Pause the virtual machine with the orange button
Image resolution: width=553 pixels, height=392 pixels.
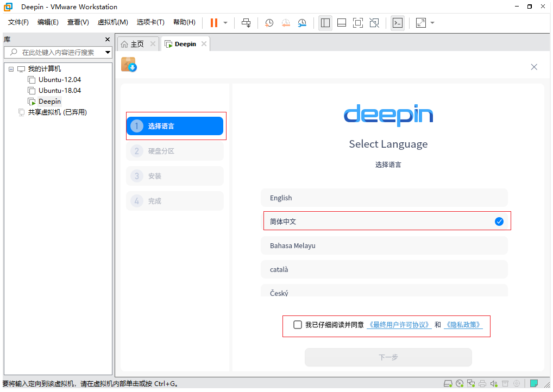pyautogui.click(x=213, y=23)
